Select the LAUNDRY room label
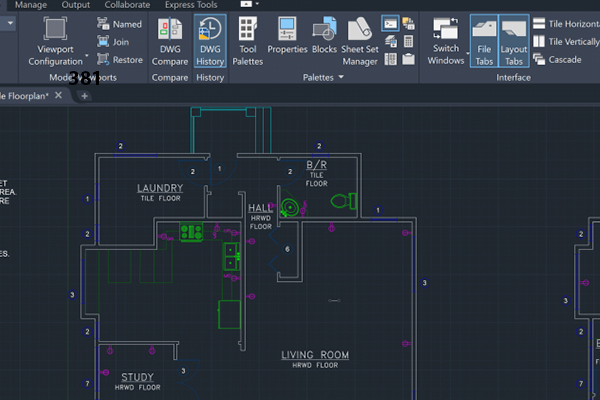Image resolution: width=600 pixels, height=400 pixels. pos(160,188)
